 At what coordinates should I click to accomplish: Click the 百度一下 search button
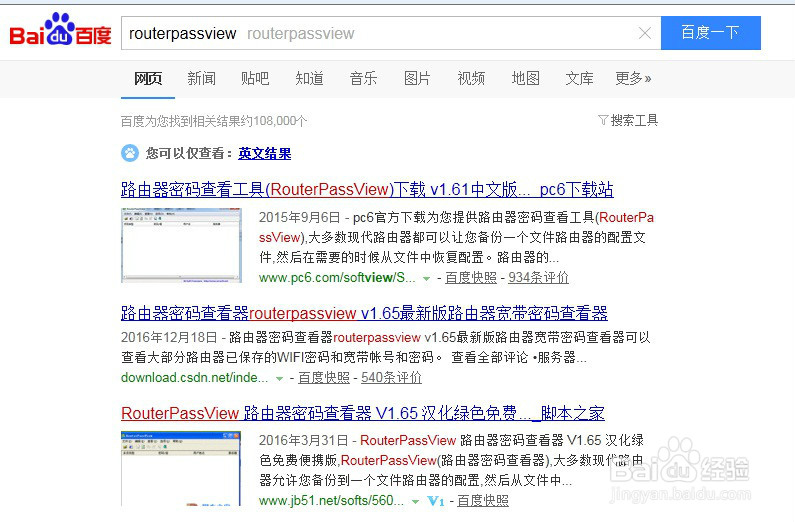coord(710,33)
